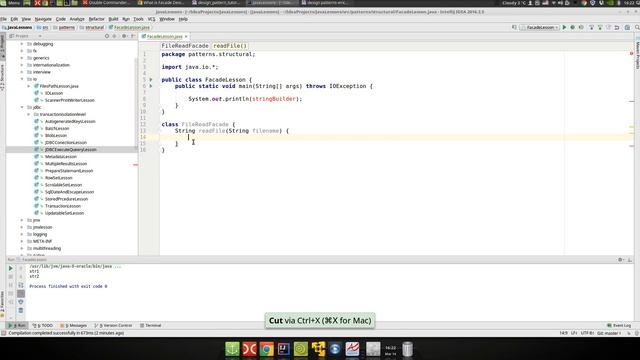
Task: Close the FacadeLesson.java editor tab
Action: coord(186,36)
